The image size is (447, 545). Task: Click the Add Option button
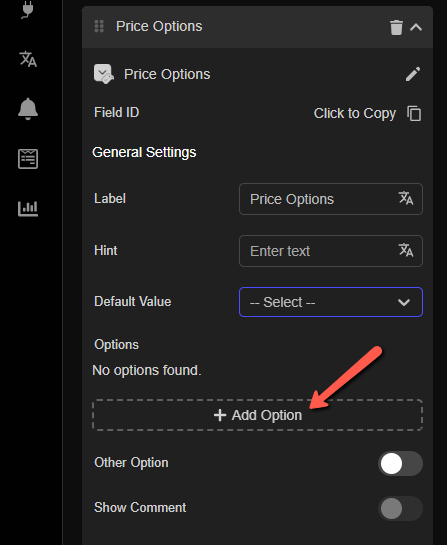point(258,415)
